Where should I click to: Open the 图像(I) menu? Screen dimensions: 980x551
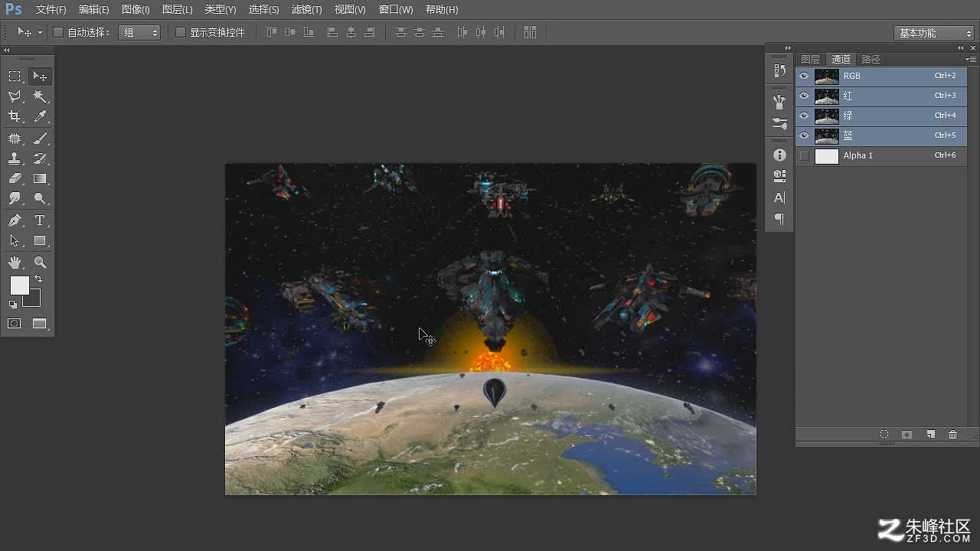click(136, 9)
